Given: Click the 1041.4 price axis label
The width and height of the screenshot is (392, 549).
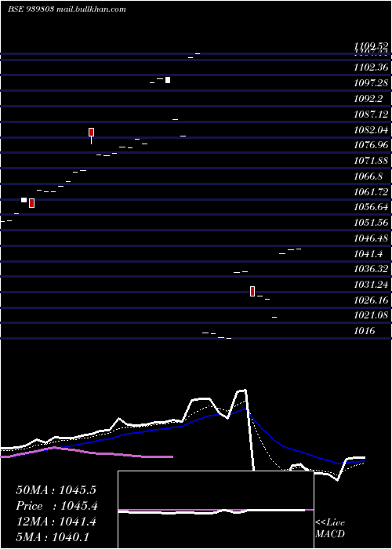Looking at the screenshot, I should click(x=368, y=254).
